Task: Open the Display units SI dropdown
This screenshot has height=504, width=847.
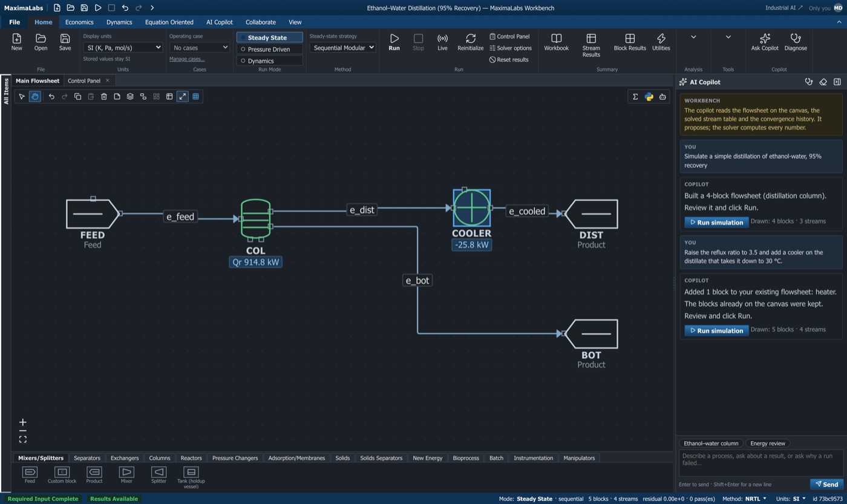Action: tap(123, 47)
